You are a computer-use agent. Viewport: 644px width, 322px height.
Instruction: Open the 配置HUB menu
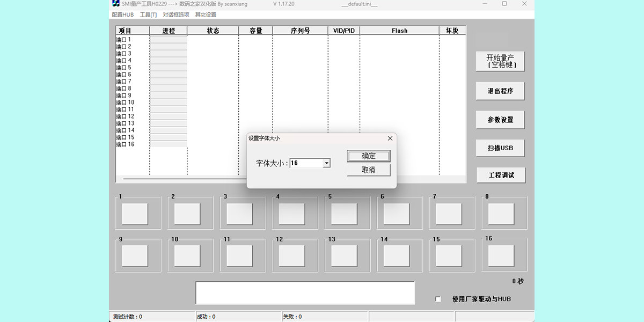coord(122,14)
